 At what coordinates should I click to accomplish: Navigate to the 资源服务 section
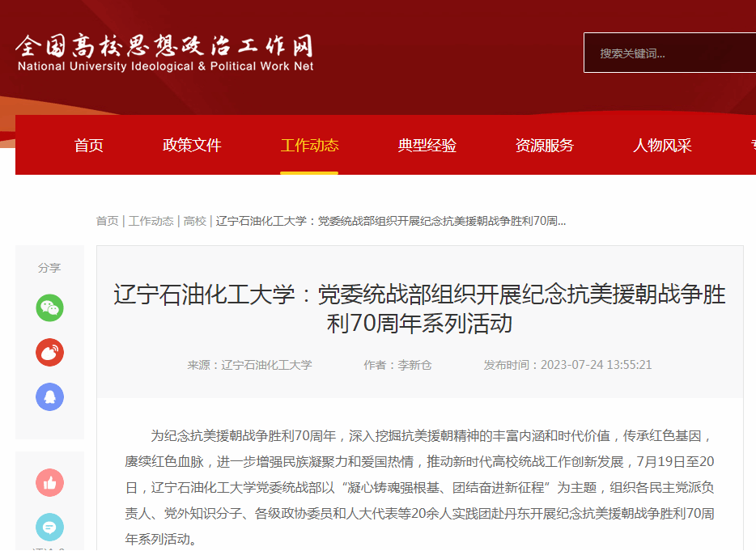tap(545, 146)
